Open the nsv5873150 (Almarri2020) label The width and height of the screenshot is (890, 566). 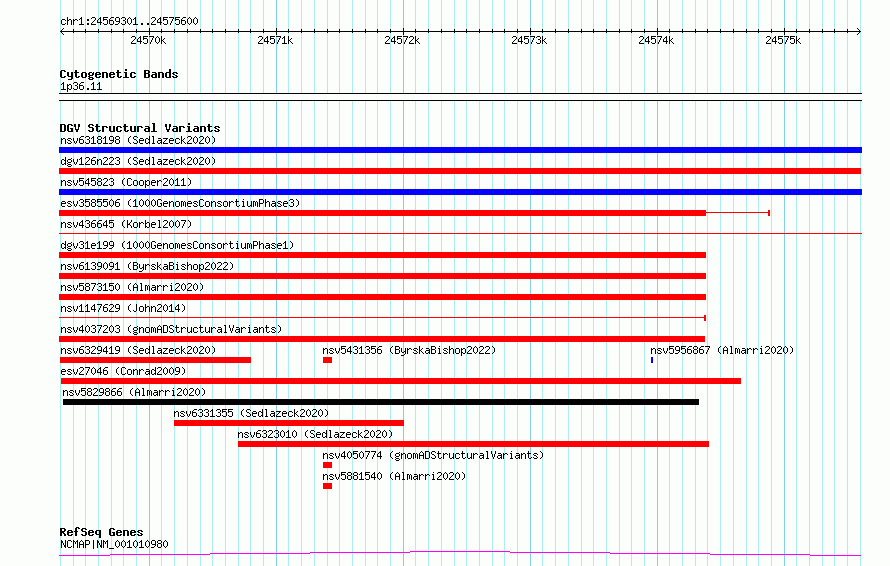(132, 287)
